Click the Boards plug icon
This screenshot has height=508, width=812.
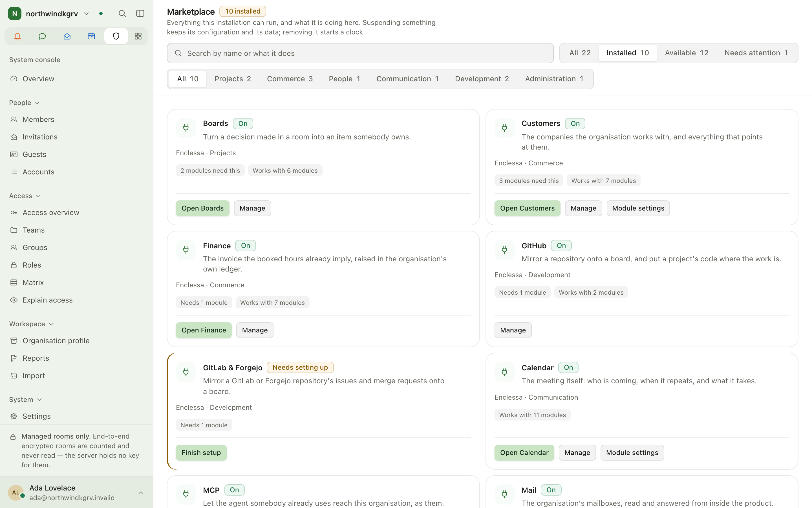186,128
